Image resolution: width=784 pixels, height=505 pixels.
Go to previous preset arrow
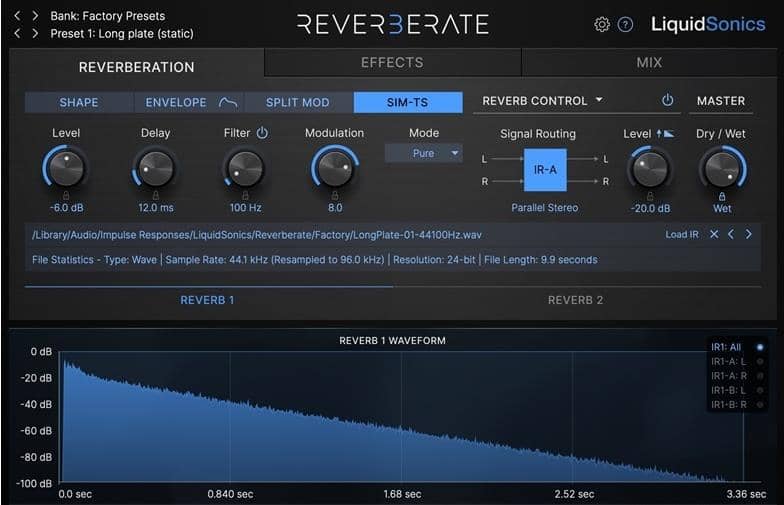coord(18,34)
